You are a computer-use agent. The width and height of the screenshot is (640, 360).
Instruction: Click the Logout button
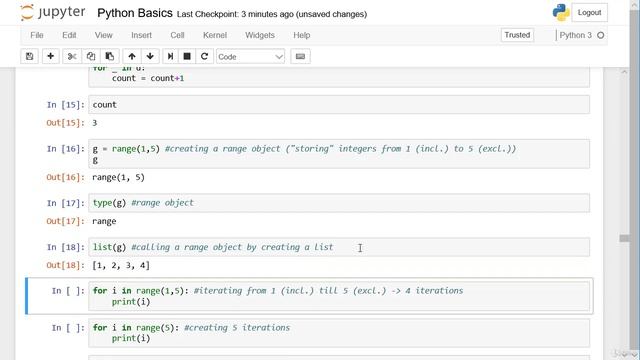(x=589, y=13)
